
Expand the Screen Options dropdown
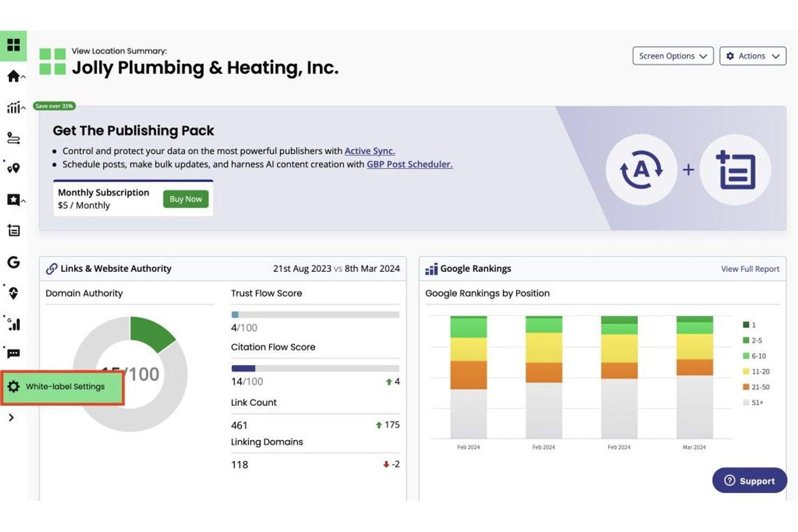(672, 56)
